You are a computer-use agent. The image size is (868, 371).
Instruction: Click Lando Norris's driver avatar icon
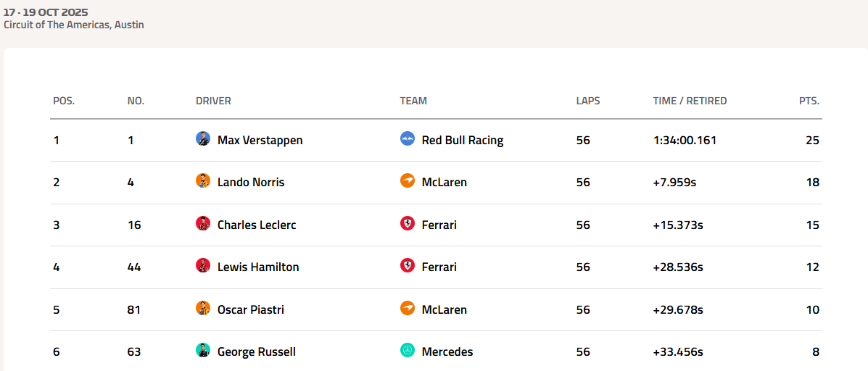click(x=203, y=181)
